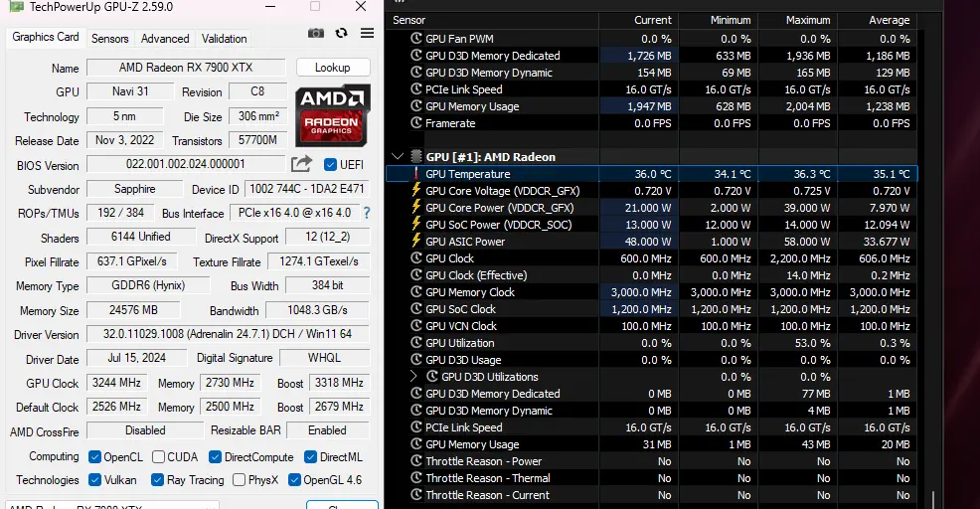This screenshot has height=509, width=980.
Task: Toggle the DirectCompute checkbox
Action: pyautogui.click(x=215, y=457)
